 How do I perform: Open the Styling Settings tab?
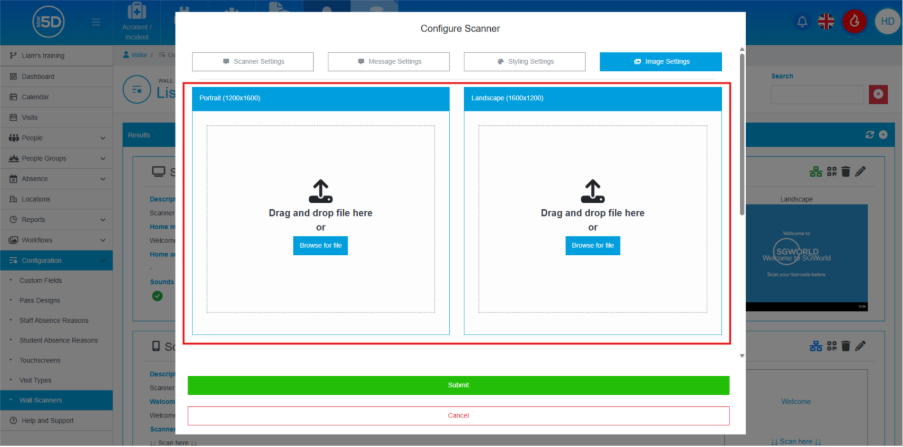tap(525, 62)
